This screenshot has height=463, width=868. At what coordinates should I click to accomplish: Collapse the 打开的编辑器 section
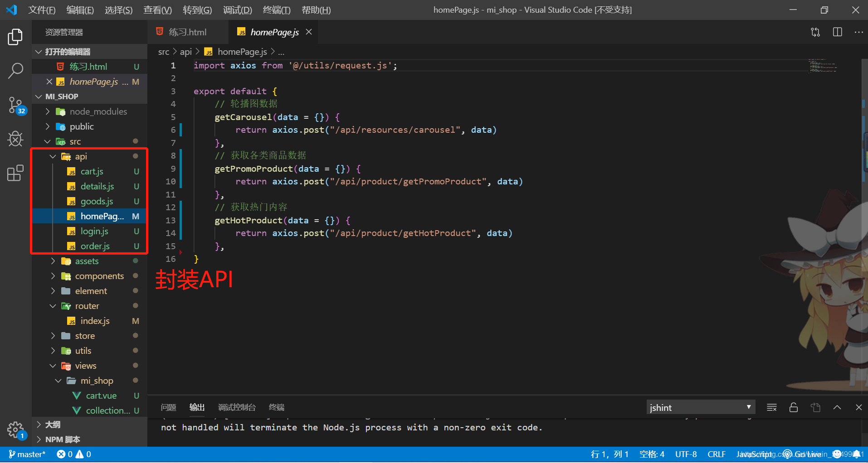pyautogui.click(x=90, y=52)
